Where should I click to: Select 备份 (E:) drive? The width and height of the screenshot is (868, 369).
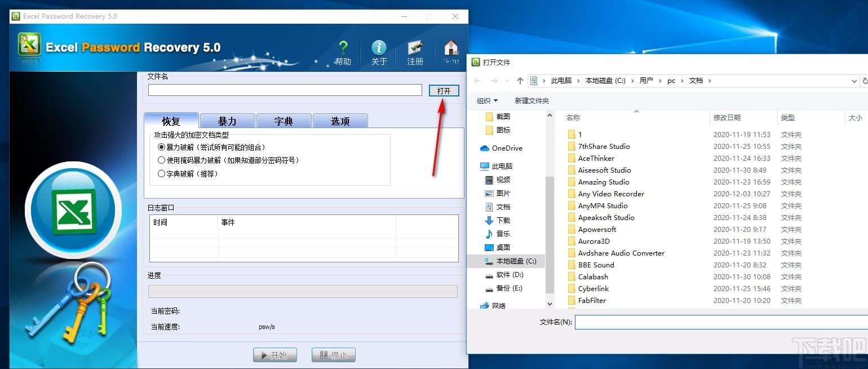coord(504,288)
